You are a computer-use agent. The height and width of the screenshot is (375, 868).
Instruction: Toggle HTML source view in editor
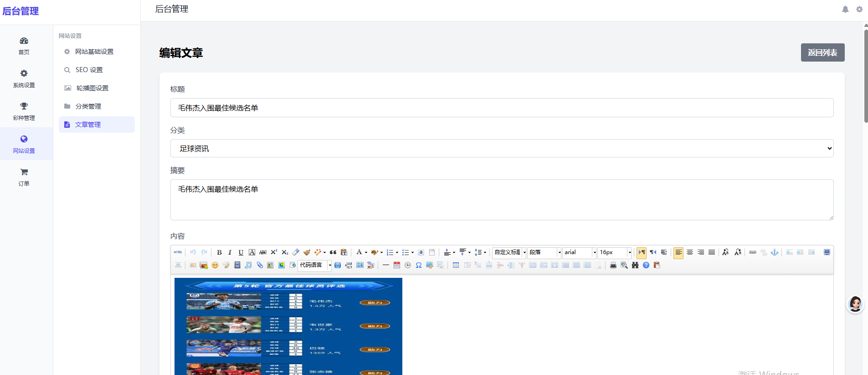click(x=178, y=252)
